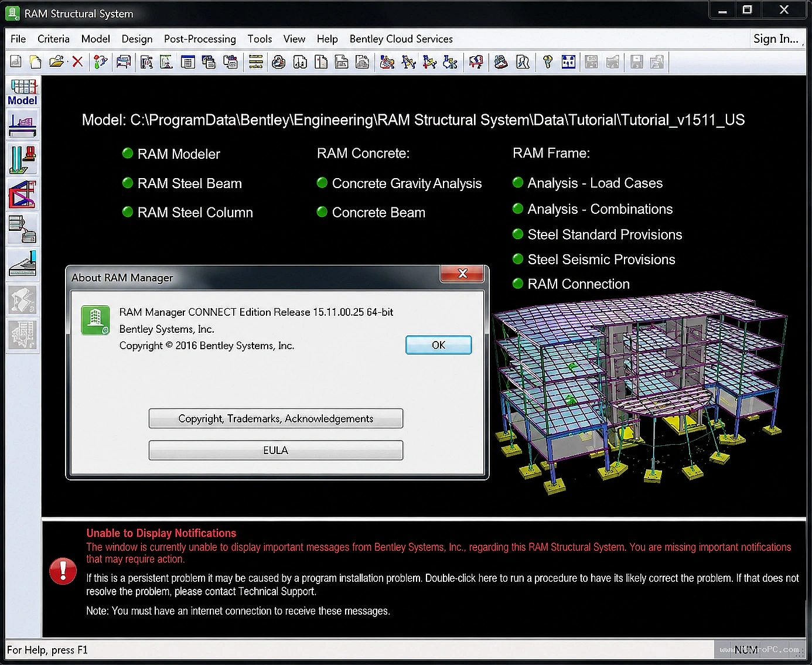812x665 pixels.
Task: Click the Analysis - Load Cases status entry
Action: pyautogui.click(x=588, y=183)
